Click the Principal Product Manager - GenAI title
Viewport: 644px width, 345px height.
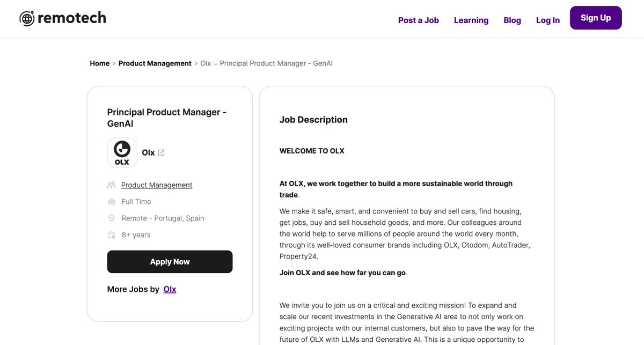(x=167, y=118)
